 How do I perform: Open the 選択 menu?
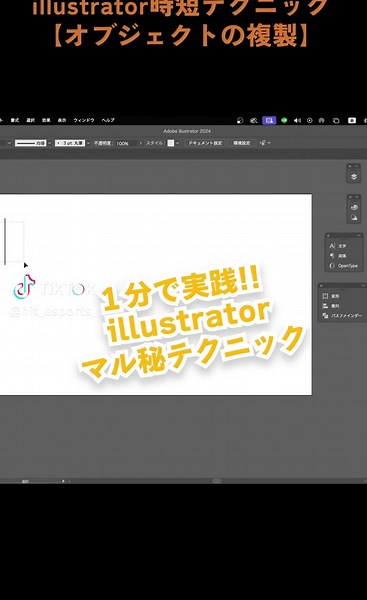tap(30, 120)
